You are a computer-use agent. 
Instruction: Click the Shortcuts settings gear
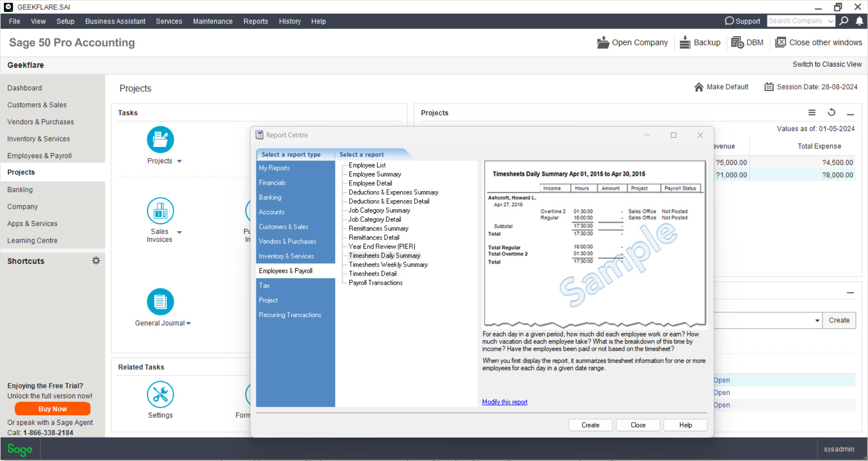tap(96, 260)
